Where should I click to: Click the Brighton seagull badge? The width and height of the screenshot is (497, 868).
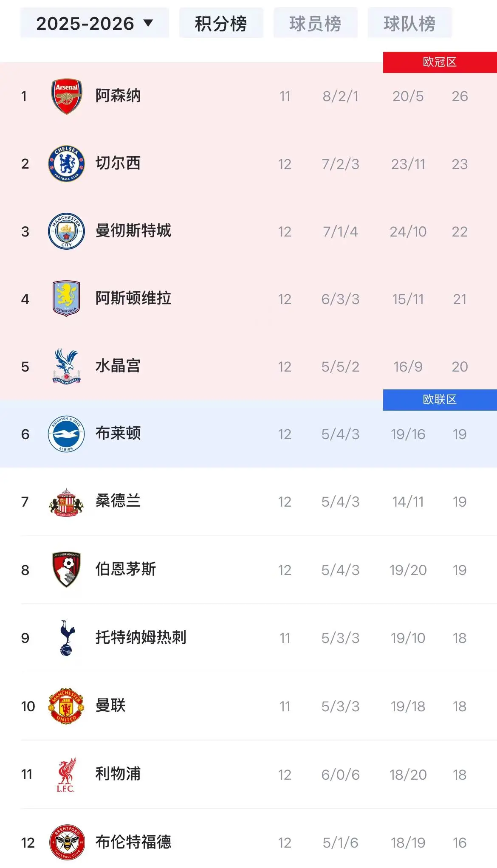(66, 434)
